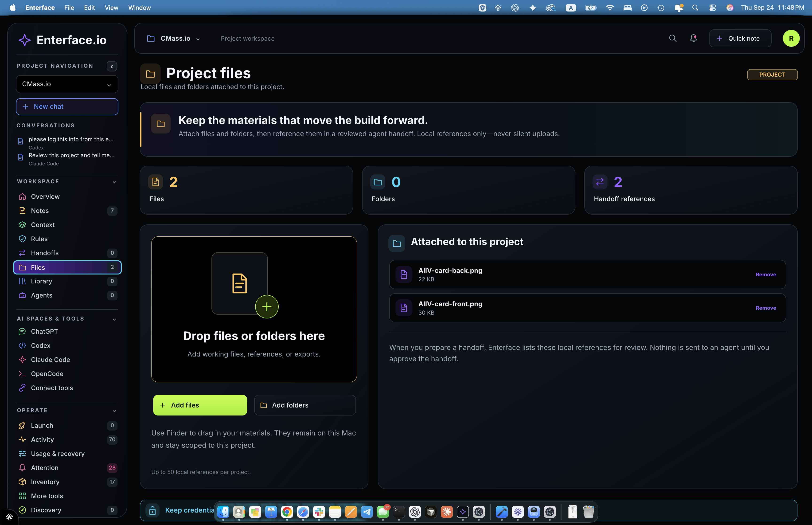Remove AIIV-card-front.png from the project
Screen dimensions: 812x525
[766, 308]
